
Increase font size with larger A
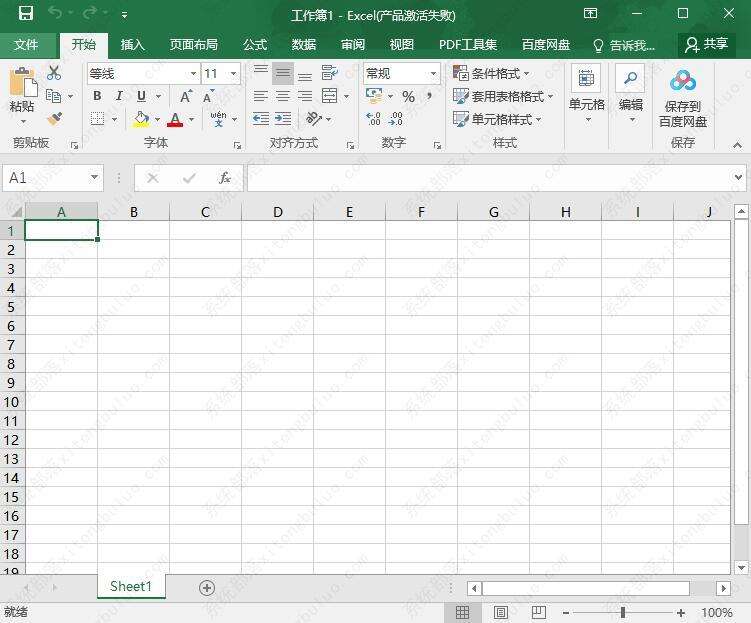pyautogui.click(x=186, y=97)
